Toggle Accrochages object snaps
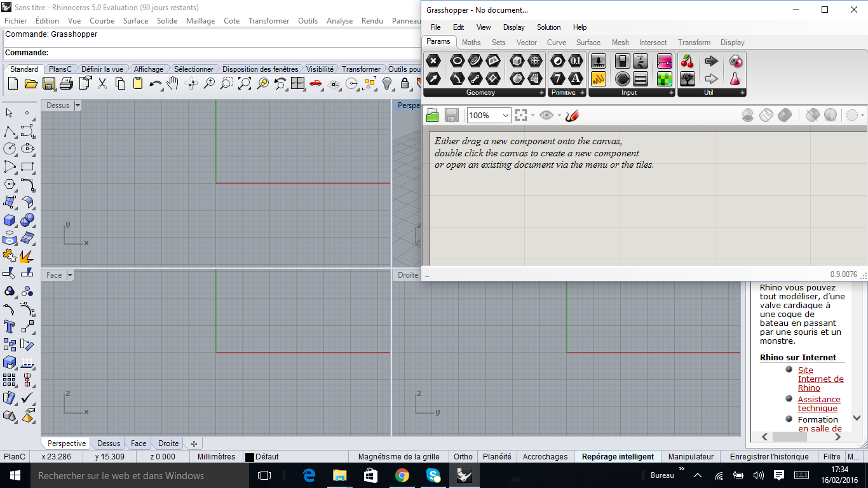868x488 pixels. coord(545,456)
